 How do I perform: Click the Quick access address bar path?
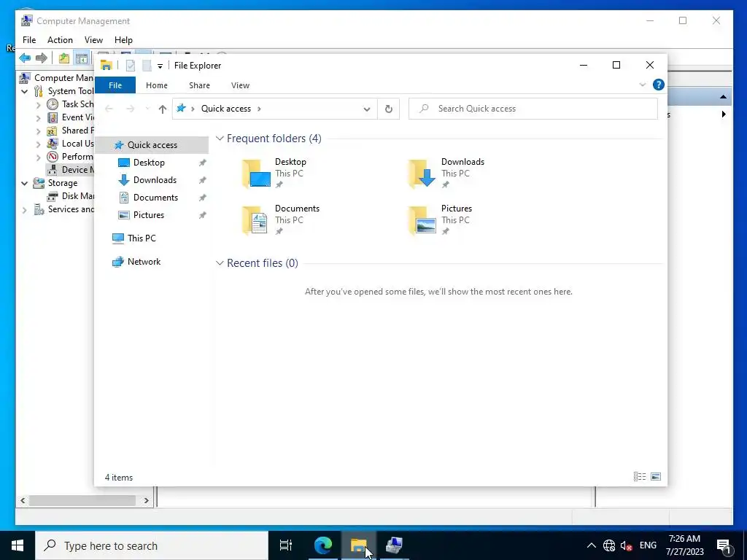coord(226,109)
